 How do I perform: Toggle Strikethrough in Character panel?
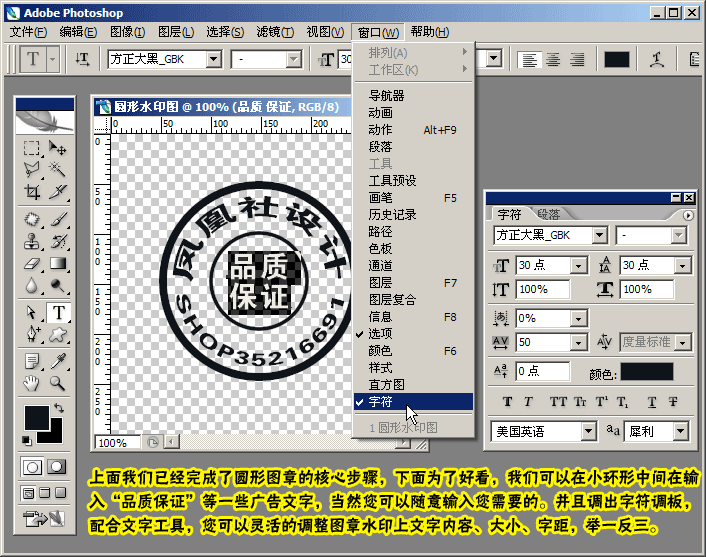click(x=673, y=402)
